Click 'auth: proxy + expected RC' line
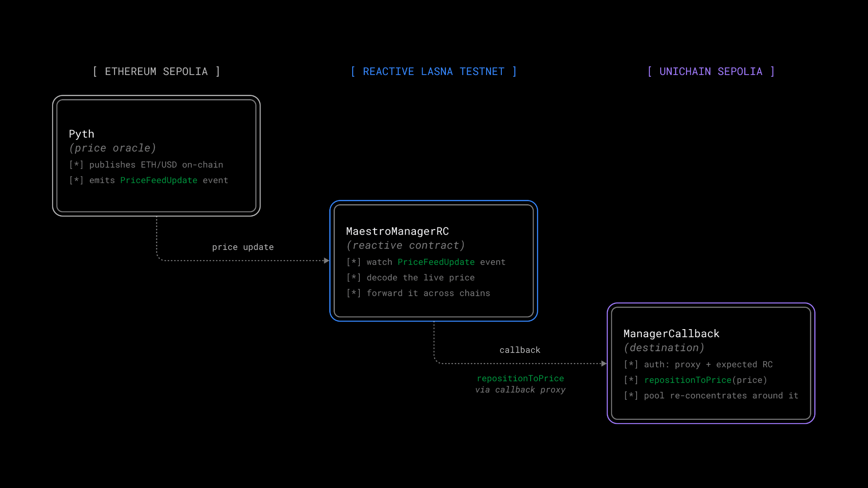The height and width of the screenshot is (488, 868). tap(698, 365)
